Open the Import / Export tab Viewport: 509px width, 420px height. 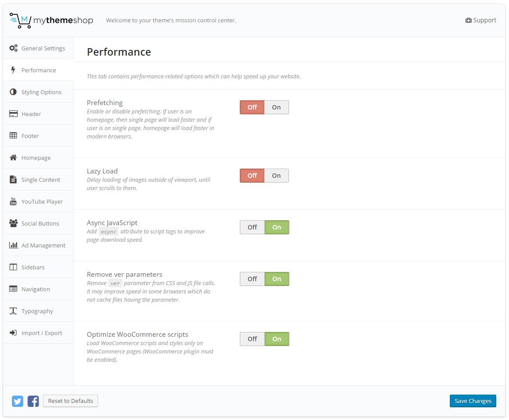[38, 333]
